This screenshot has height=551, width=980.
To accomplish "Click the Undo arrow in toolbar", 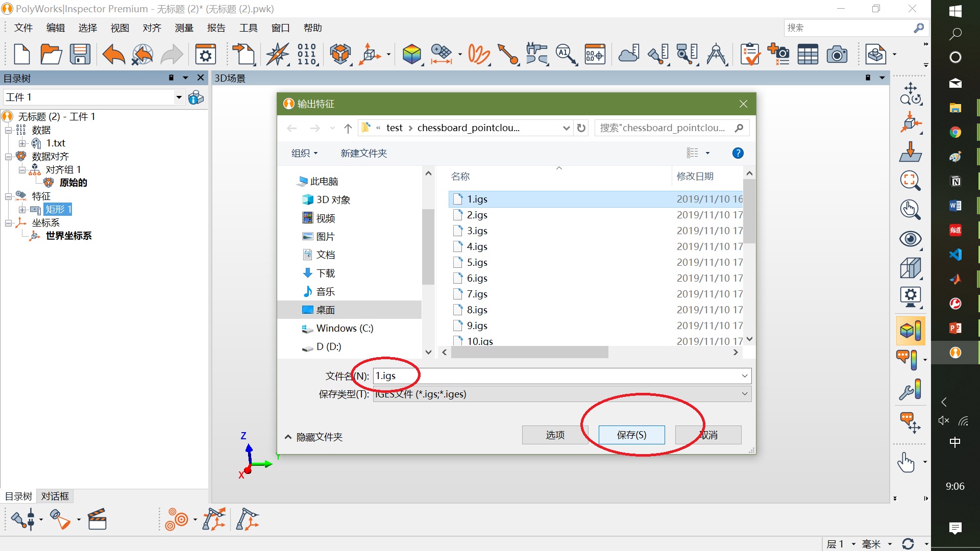I will pyautogui.click(x=113, y=54).
